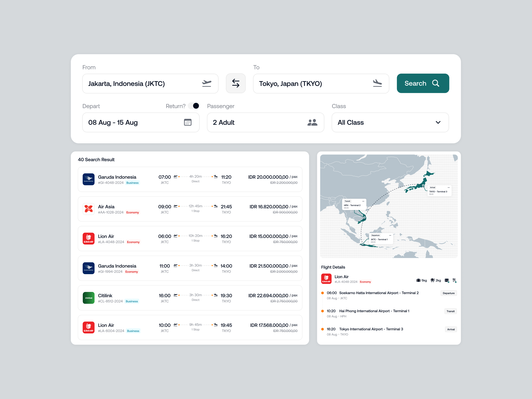
Task: Select the Citilink 16:00 flight result
Action: coord(190,298)
